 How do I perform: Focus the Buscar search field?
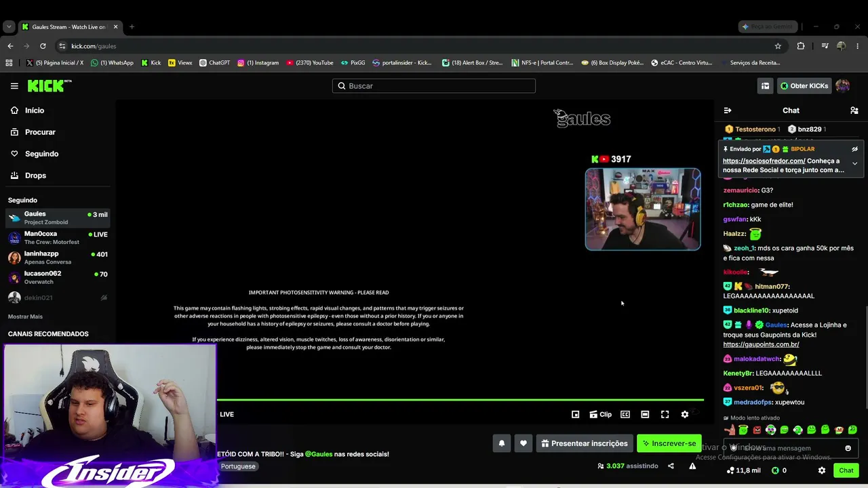tap(434, 86)
